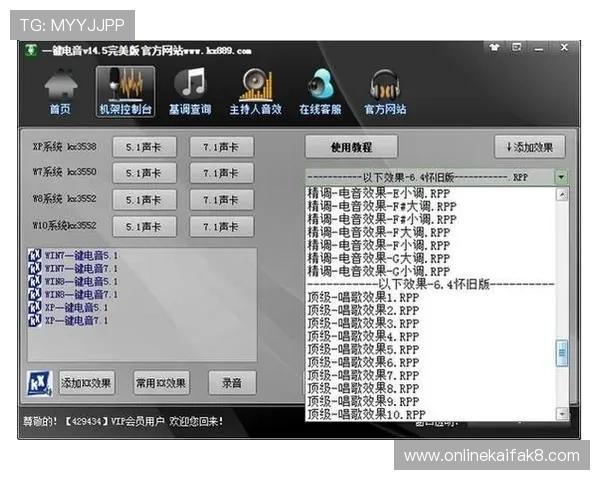Select the 以下效果-6.4怀旧版 separator list entry
The width and height of the screenshot is (600, 480).
430,284
